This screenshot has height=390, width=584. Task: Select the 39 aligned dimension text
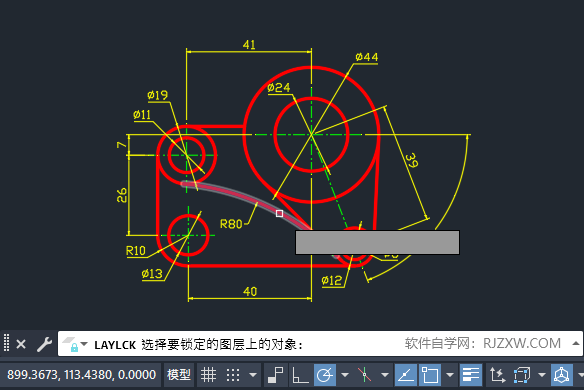coord(412,160)
